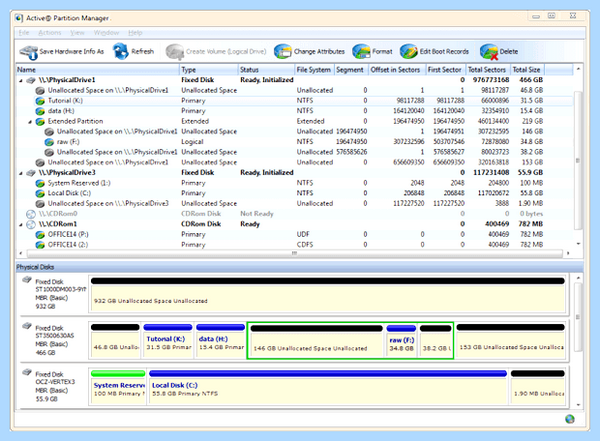Click the Create Volume (Logical Drive) icon
600x441 pixels.
pos(175,52)
